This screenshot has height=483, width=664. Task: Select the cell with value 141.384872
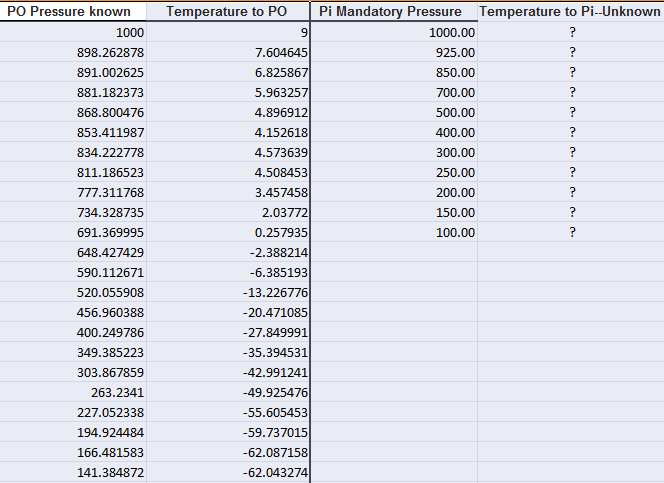click(110, 472)
